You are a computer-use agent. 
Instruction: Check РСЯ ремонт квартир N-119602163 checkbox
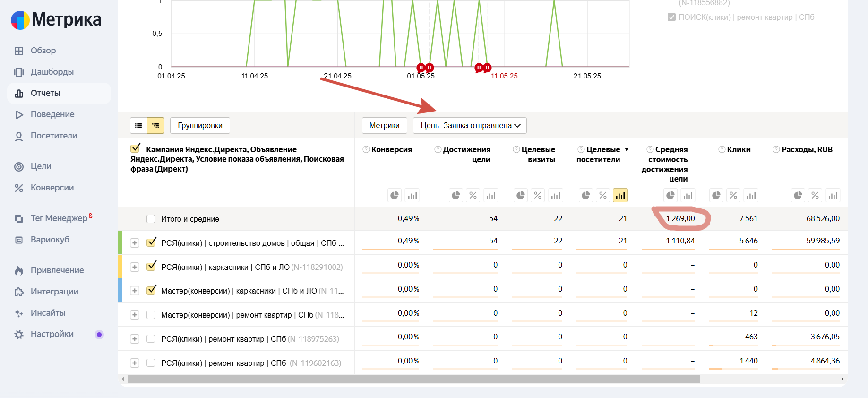(x=151, y=363)
